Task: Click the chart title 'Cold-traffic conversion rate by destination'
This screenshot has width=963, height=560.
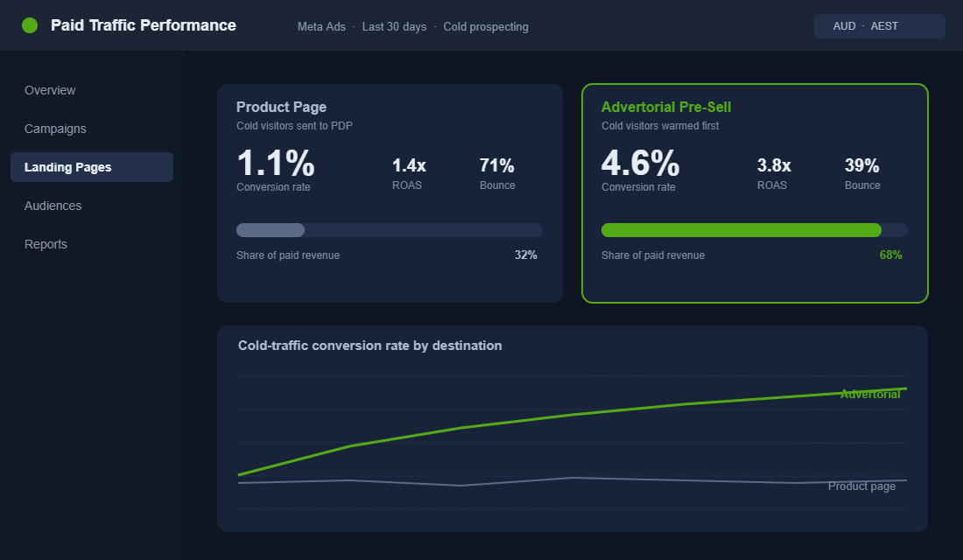Action: pos(369,346)
